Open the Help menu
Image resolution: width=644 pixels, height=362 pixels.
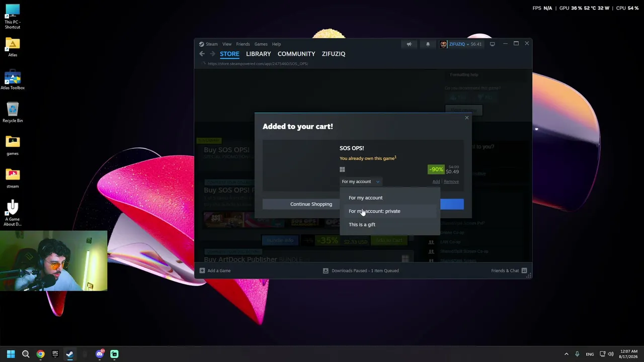click(x=276, y=44)
